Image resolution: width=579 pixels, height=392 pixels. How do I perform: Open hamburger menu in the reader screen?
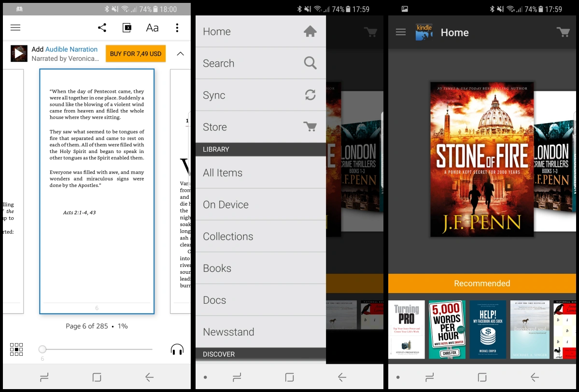pos(15,28)
